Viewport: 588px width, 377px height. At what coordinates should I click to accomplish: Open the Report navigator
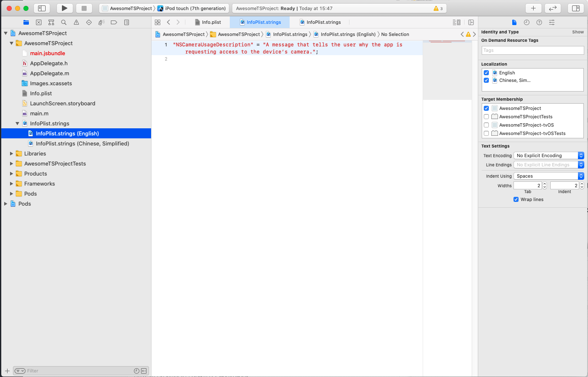(x=126, y=22)
